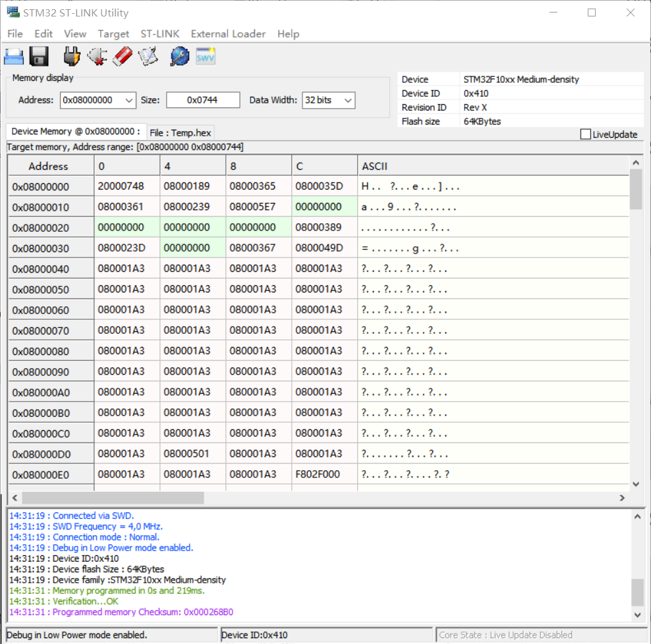The height and width of the screenshot is (644, 651).
Task: Click log panel scroll down arrow
Action: click(x=637, y=615)
